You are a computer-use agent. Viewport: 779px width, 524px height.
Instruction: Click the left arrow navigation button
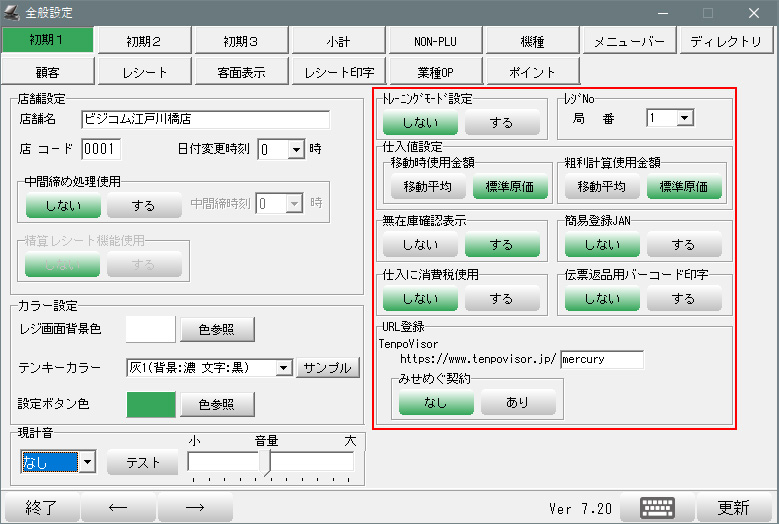pos(118,507)
